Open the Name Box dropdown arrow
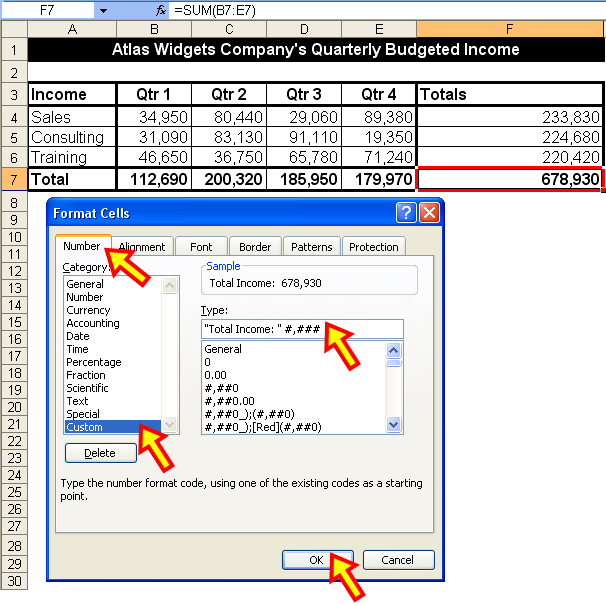 click(103, 10)
